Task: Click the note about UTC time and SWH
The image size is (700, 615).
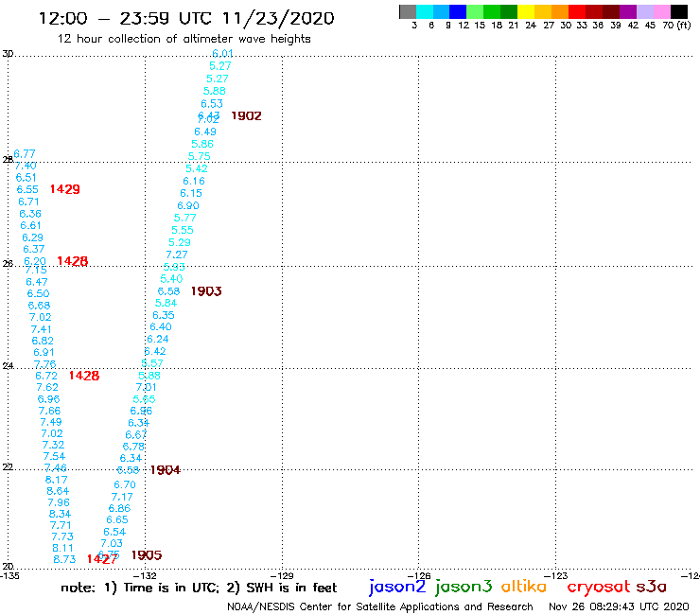Action: (x=199, y=588)
